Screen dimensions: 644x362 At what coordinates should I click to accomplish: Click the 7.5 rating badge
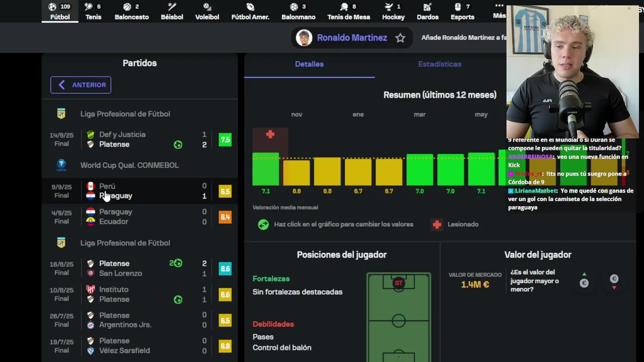[x=225, y=140]
